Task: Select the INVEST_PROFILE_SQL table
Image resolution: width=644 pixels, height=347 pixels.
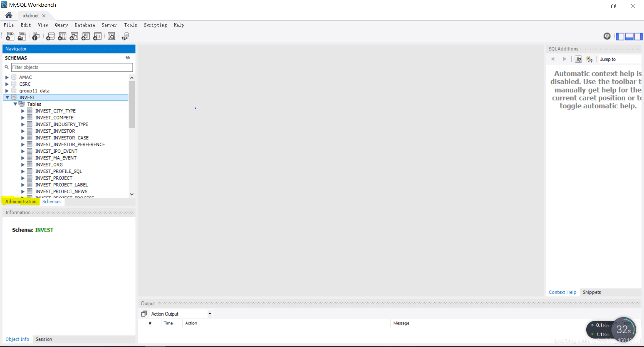Action: tap(59, 171)
